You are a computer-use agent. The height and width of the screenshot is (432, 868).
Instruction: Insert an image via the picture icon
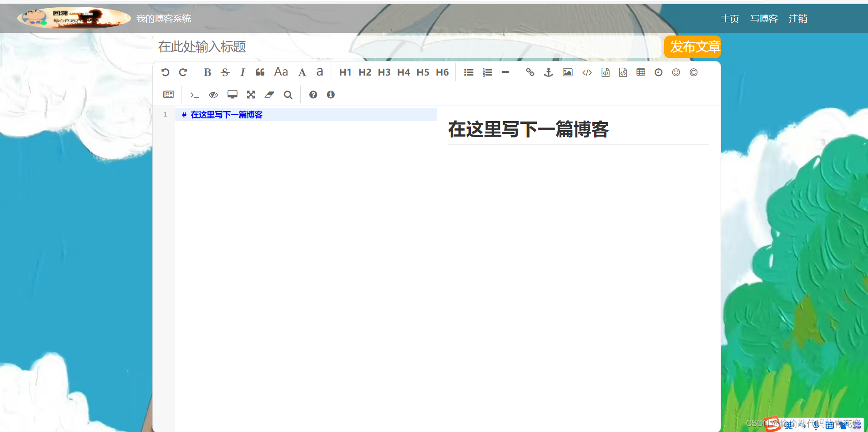[x=568, y=72]
